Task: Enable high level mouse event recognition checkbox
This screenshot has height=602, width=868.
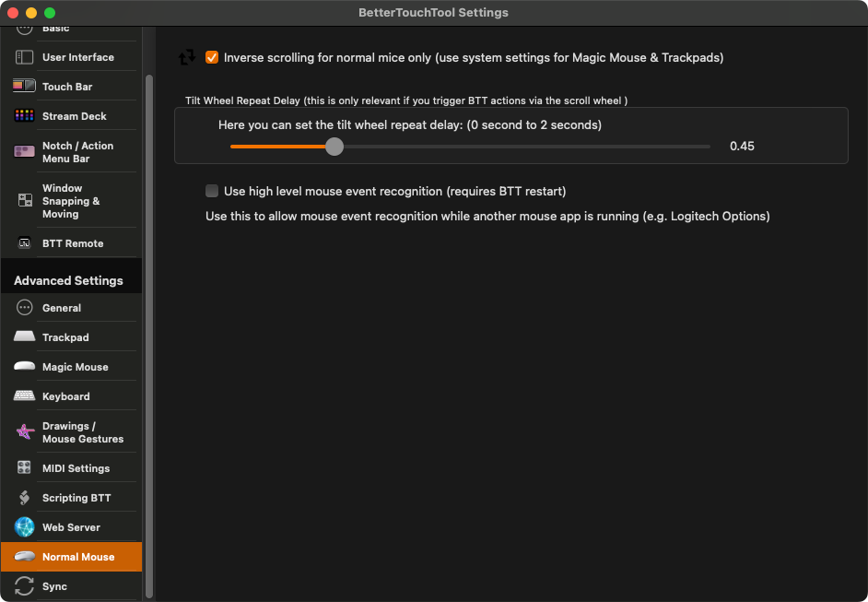Action: click(212, 191)
